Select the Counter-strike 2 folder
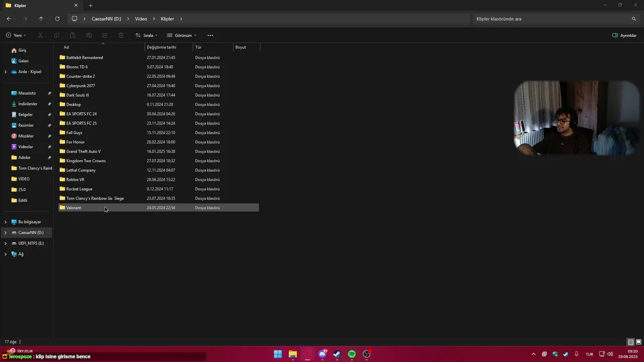 (159, 76)
